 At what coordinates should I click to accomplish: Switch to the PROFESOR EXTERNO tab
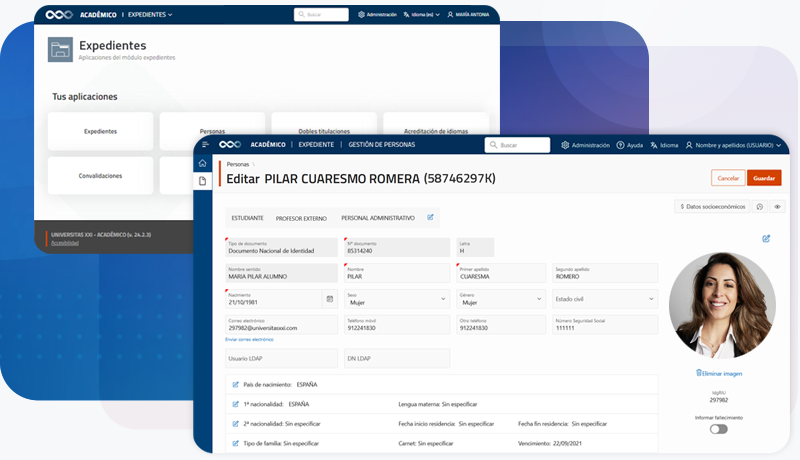tap(301, 217)
